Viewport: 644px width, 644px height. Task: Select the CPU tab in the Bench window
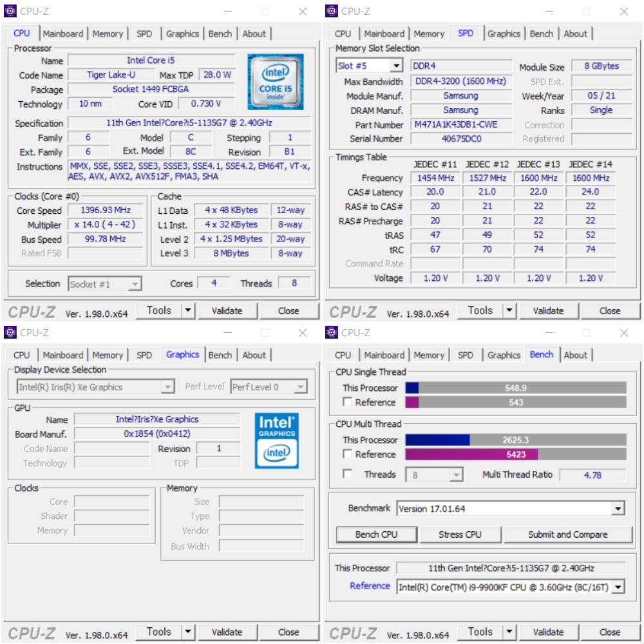[x=343, y=355]
